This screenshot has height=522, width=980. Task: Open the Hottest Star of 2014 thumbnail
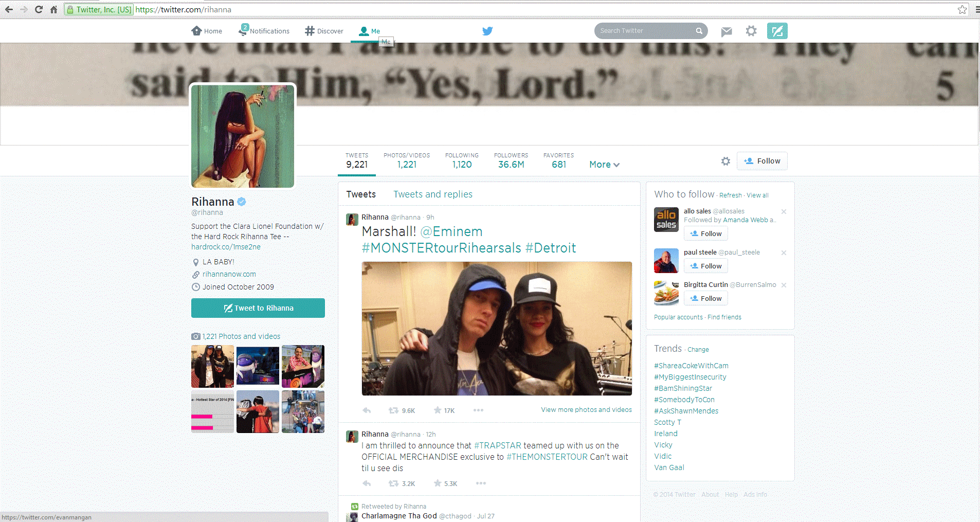click(x=212, y=411)
